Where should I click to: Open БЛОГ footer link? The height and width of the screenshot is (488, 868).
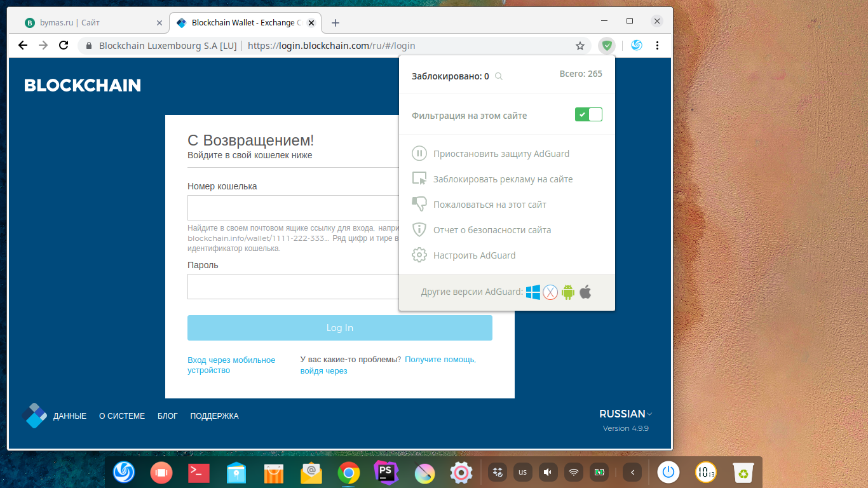pyautogui.click(x=168, y=416)
